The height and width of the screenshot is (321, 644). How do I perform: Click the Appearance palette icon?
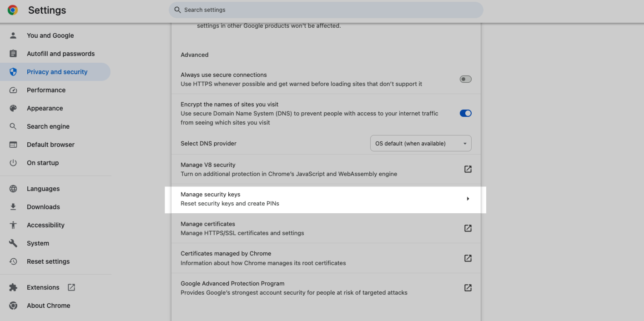click(13, 108)
